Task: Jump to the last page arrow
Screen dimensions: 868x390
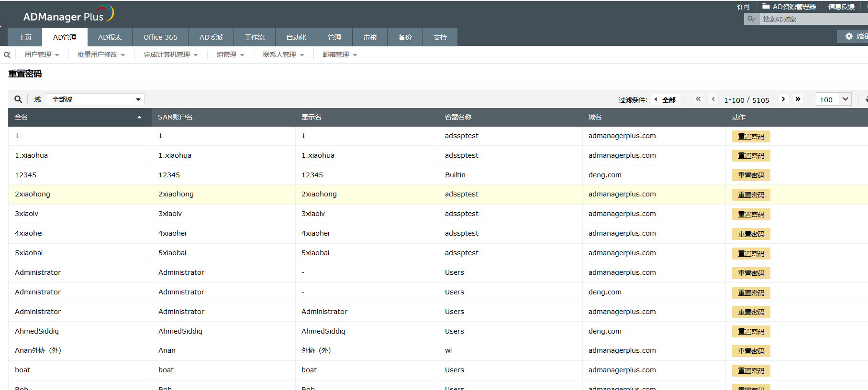Action: click(798, 99)
